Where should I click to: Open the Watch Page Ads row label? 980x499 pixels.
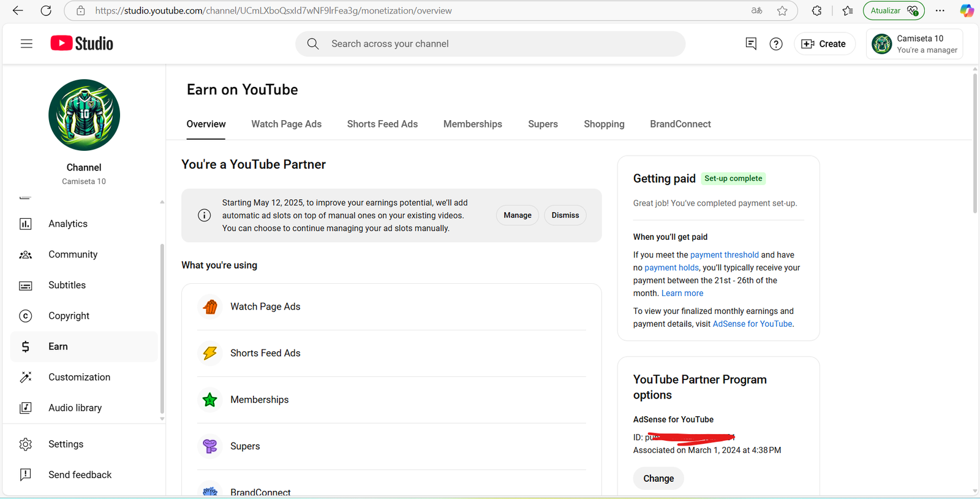[x=265, y=307]
